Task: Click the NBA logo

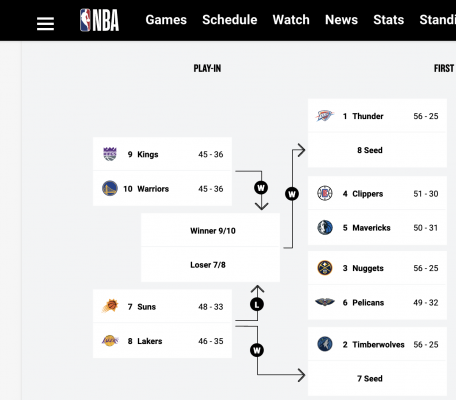Action: point(99,20)
